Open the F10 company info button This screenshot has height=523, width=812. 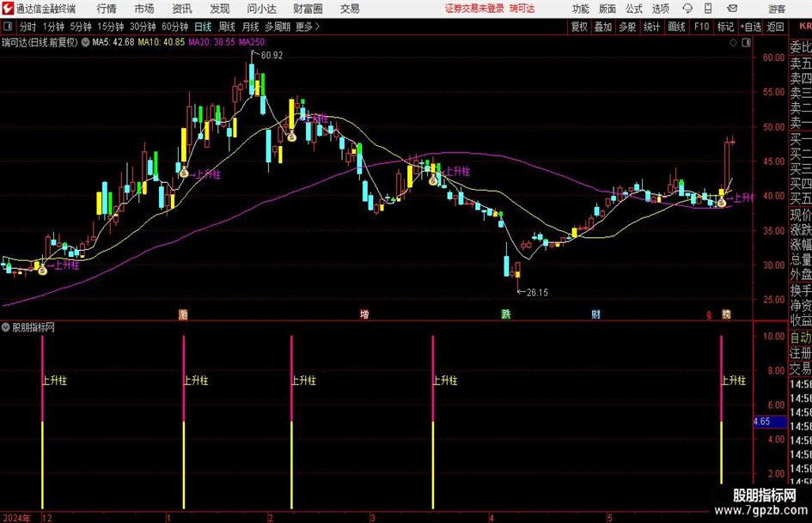click(702, 27)
